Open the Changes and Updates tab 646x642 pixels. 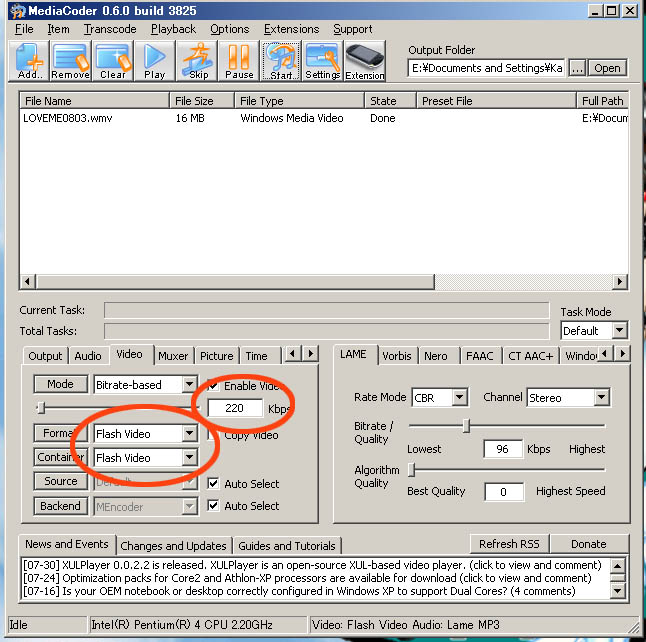tap(173, 546)
